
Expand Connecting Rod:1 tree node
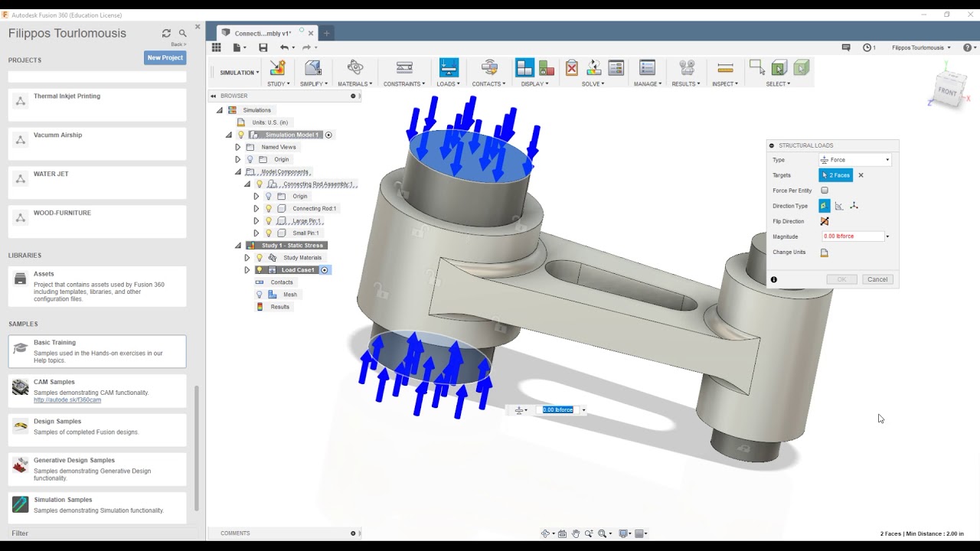[x=256, y=208]
